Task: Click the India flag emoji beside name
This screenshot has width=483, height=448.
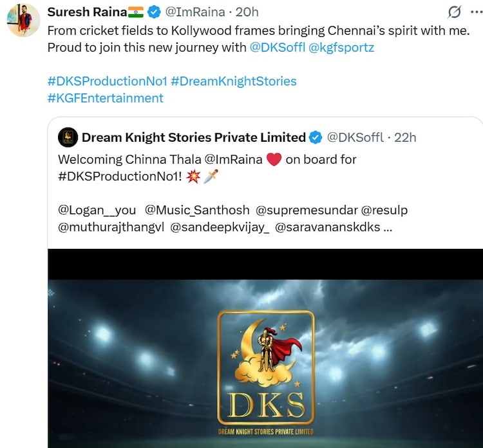Action: click(x=136, y=12)
